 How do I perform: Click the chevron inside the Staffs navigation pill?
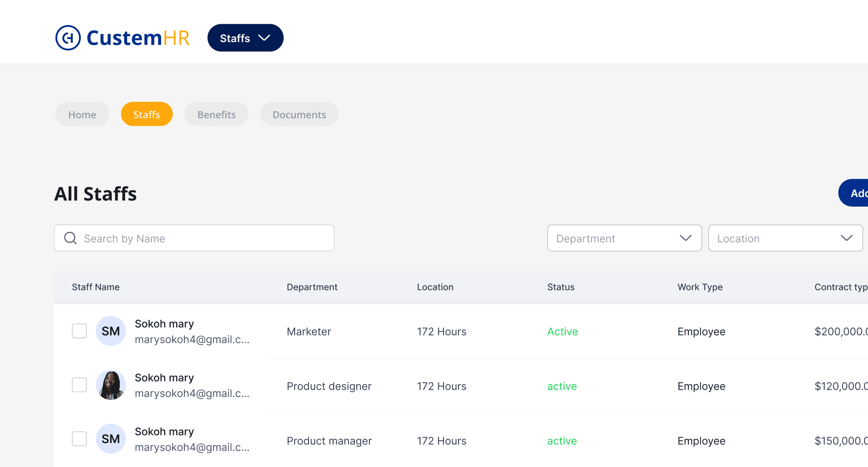pos(264,38)
